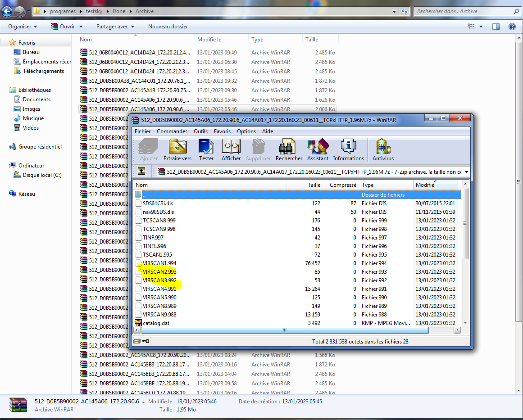Open the Afficher viewer tool

(231, 149)
